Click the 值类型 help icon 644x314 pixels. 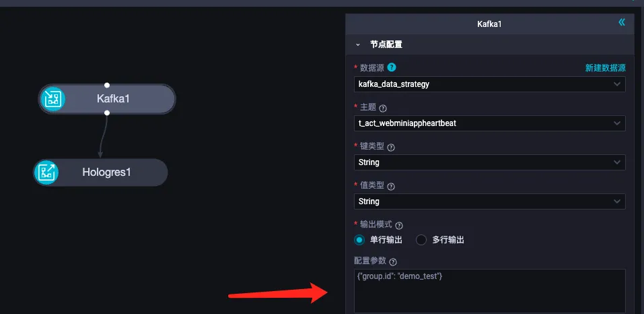391,187
